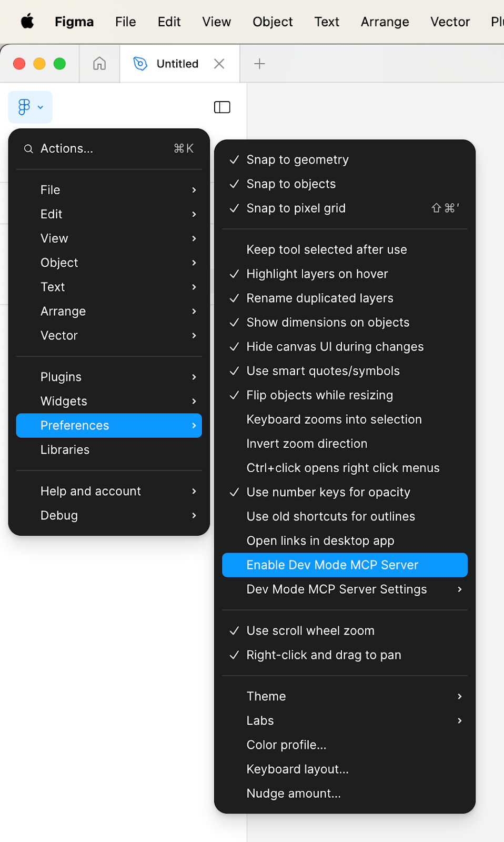Open Arrange in the macOS menu bar
The width and height of the screenshot is (504, 842).
point(385,22)
